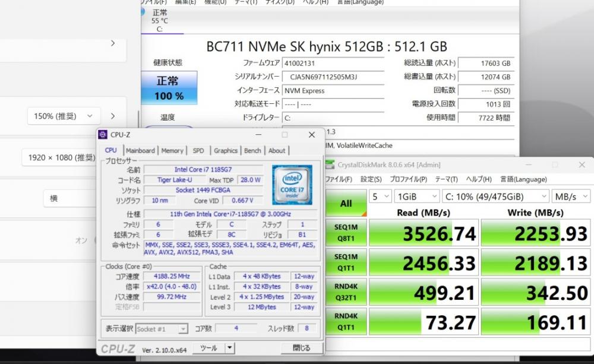Click the SEQ1M Q8T1 read result 3526.74
This screenshot has width=594, height=364.
click(424, 233)
